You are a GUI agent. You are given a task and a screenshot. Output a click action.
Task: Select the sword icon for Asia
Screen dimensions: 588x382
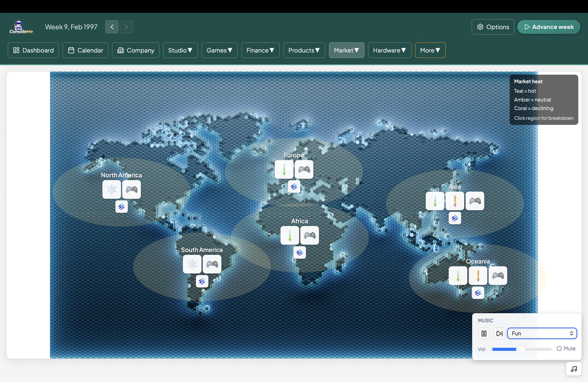click(x=455, y=201)
